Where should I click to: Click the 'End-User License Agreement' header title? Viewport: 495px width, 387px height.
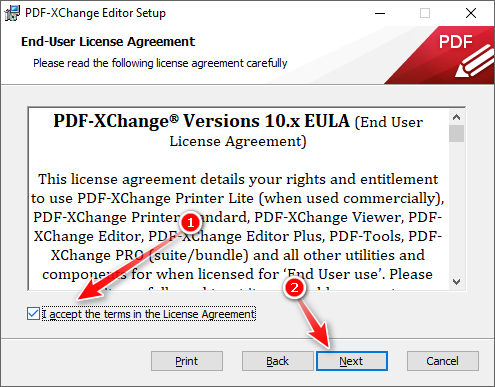tap(108, 42)
